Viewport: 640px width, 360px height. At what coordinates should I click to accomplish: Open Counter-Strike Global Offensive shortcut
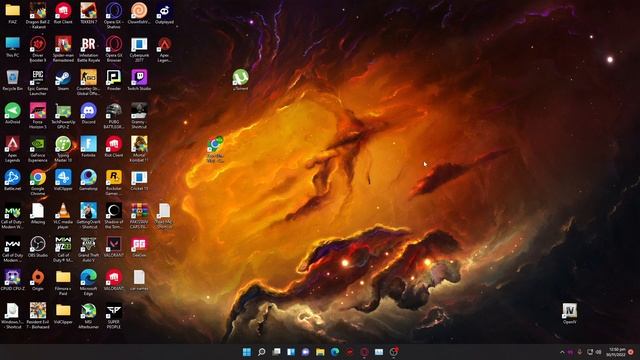pyautogui.click(x=89, y=82)
